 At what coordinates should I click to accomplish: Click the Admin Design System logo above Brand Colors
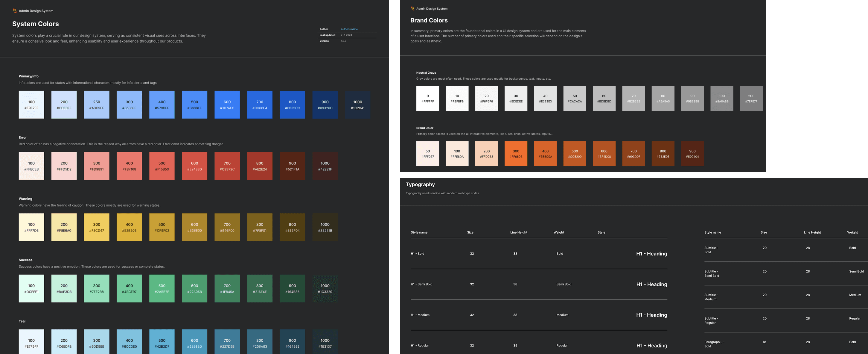click(412, 9)
